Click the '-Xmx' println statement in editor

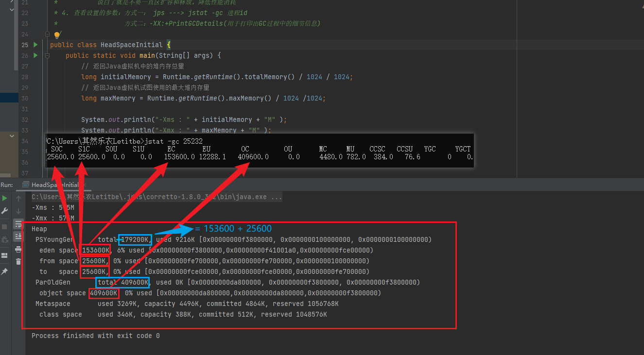click(176, 130)
